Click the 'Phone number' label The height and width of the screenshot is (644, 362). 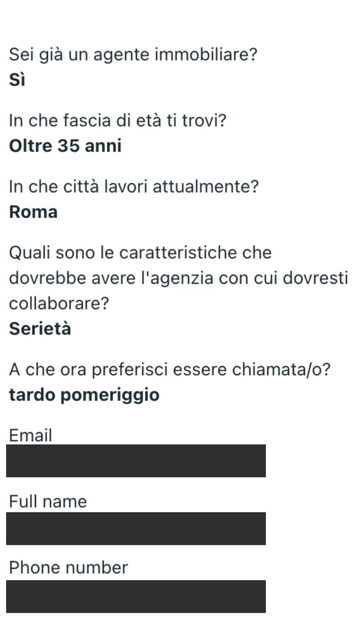68,568
